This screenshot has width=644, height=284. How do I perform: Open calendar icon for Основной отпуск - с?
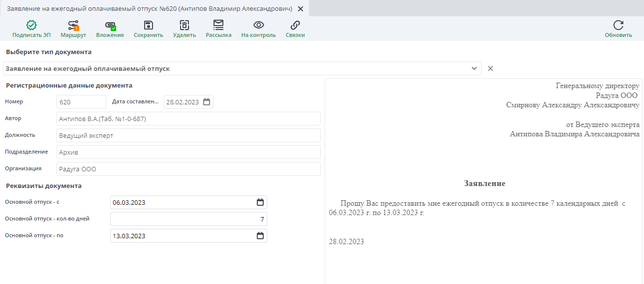click(x=260, y=202)
